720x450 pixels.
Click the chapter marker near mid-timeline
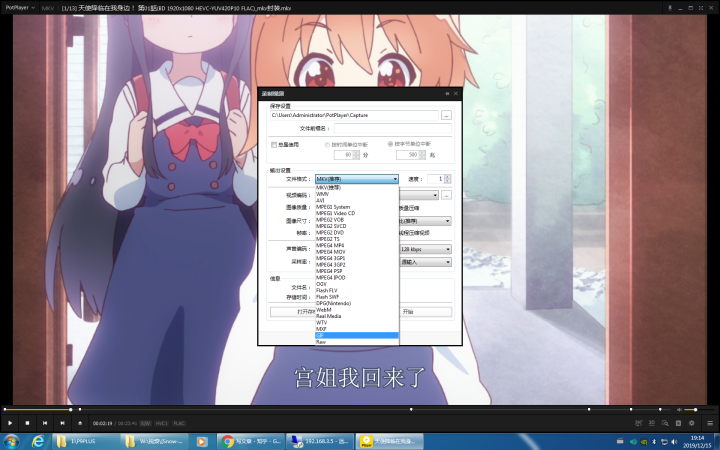[411, 409]
